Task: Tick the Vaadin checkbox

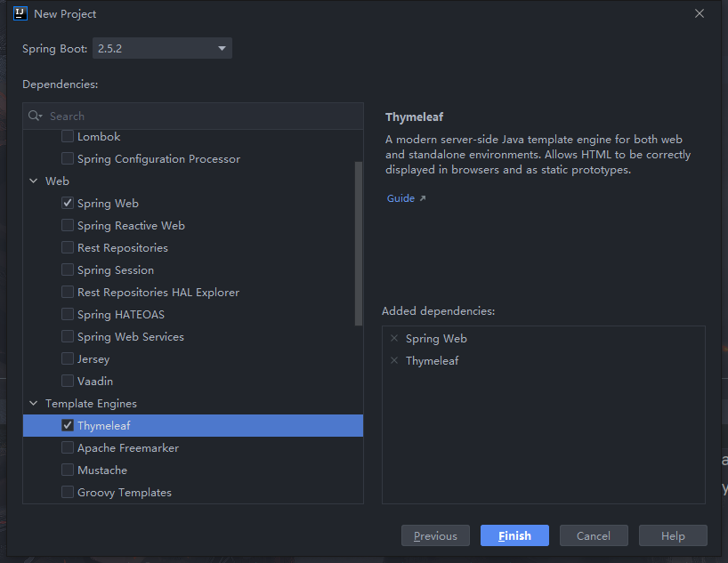Action: (x=68, y=381)
